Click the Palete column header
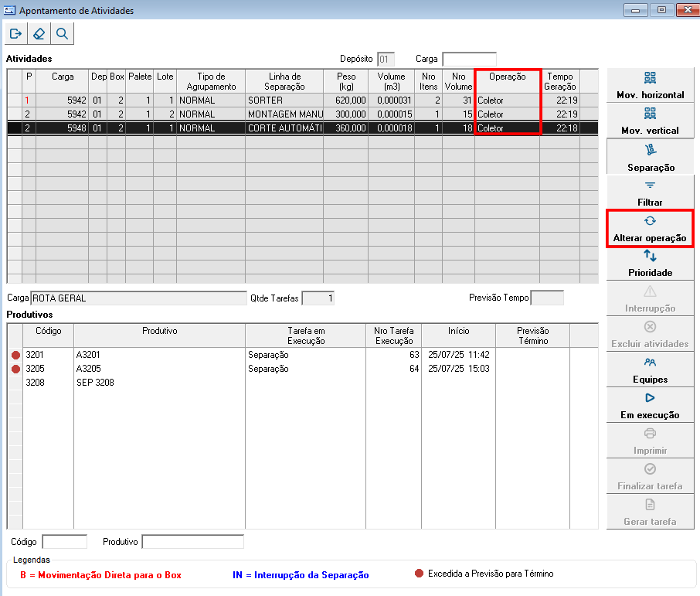The width and height of the screenshot is (700, 596). tap(140, 81)
